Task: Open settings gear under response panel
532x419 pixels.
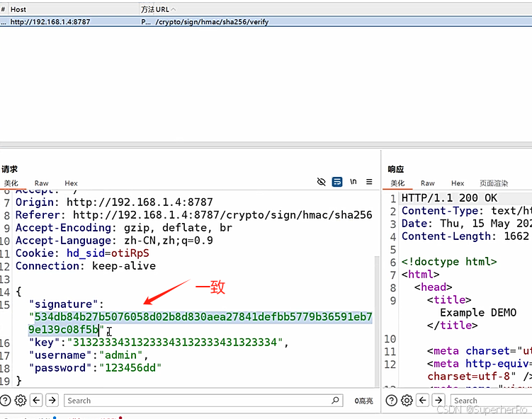Action: coord(407,401)
